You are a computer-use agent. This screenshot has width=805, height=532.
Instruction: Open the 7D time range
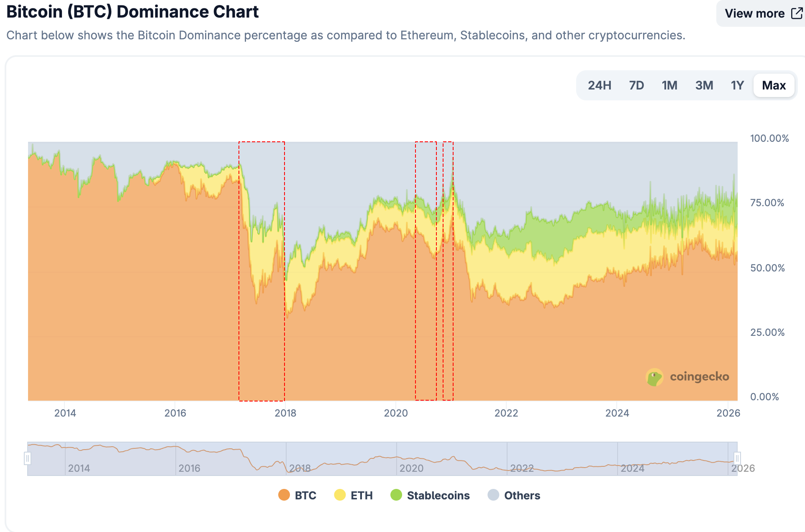click(636, 85)
